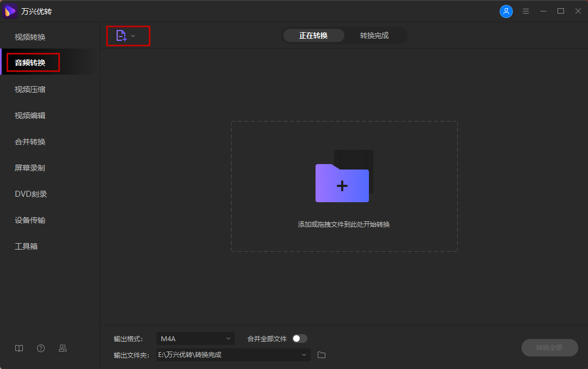
Task: Click the help question mark icon
Action: (x=40, y=348)
